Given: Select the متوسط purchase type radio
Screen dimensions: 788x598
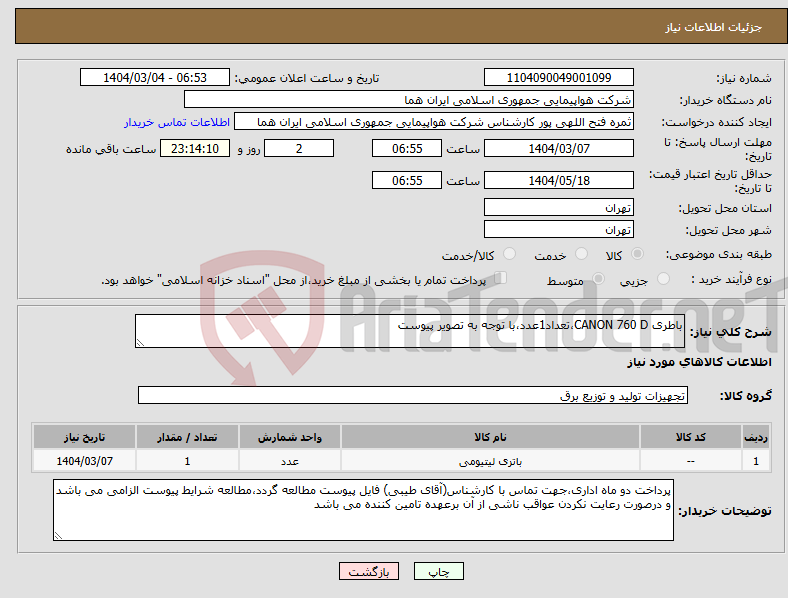Looking at the screenshot, I should click(x=598, y=278).
